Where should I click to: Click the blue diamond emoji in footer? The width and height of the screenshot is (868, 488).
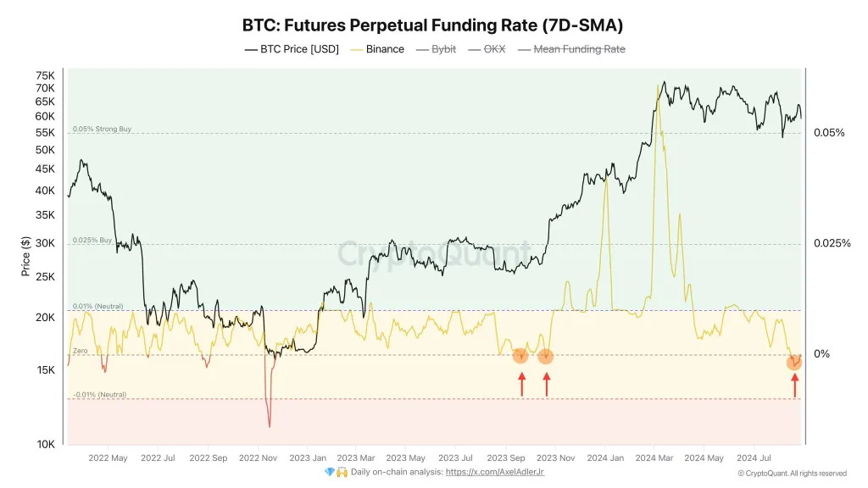coord(329,472)
